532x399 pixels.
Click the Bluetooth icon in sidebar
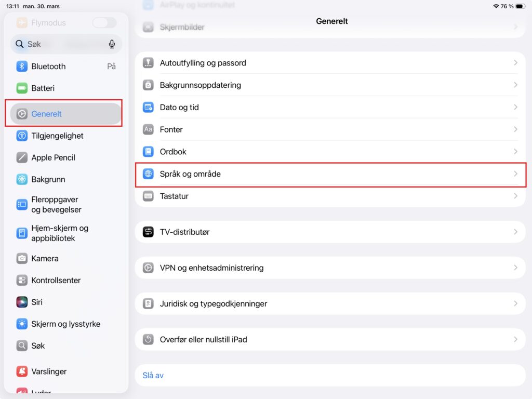22,66
